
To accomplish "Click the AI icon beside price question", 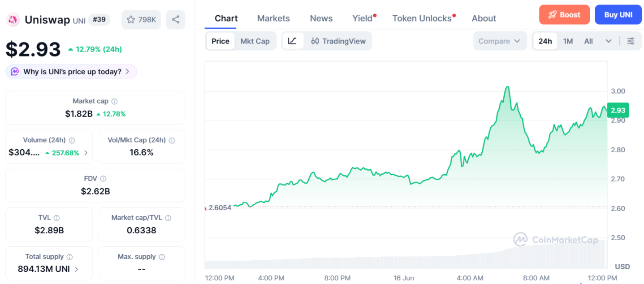I will [x=15, y=72].
